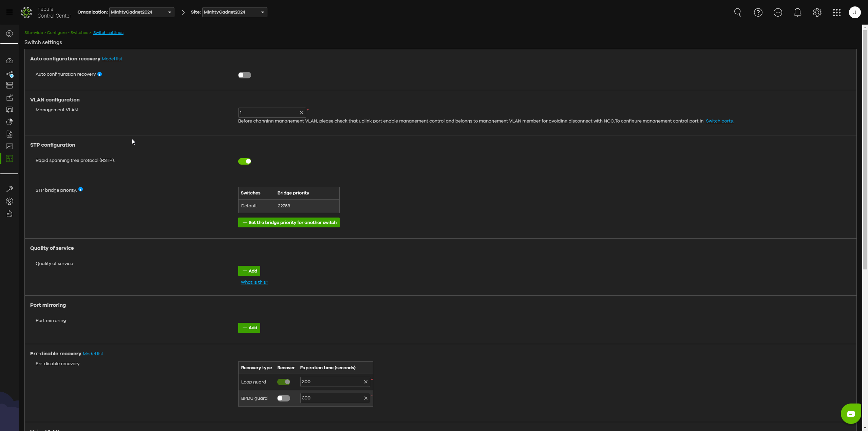Open the notifications bell icon

797,13
